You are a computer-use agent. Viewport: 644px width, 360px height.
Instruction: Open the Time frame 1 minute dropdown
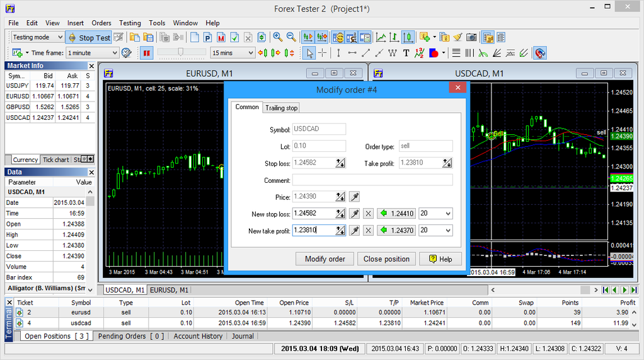[93, 52]
